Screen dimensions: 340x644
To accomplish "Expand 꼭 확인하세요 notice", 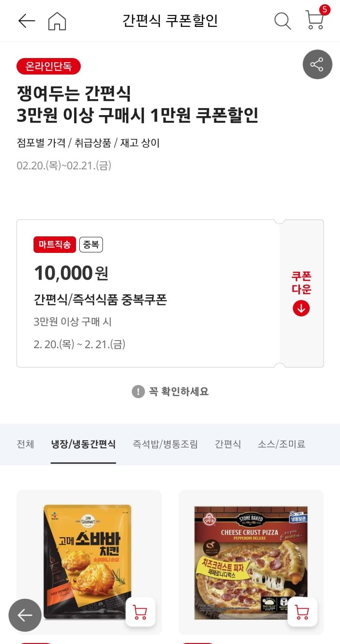I will click(170, 392).
